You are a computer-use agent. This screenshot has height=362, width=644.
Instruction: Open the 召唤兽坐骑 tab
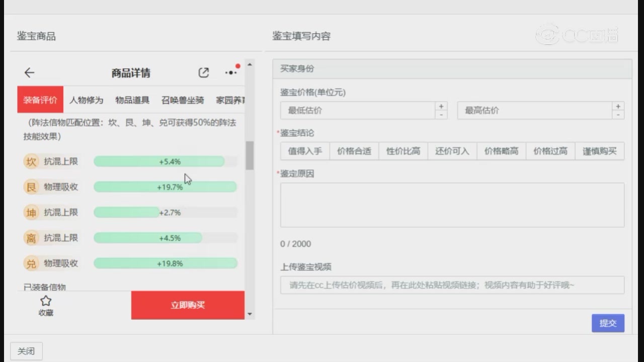click(x=183, y=100)
